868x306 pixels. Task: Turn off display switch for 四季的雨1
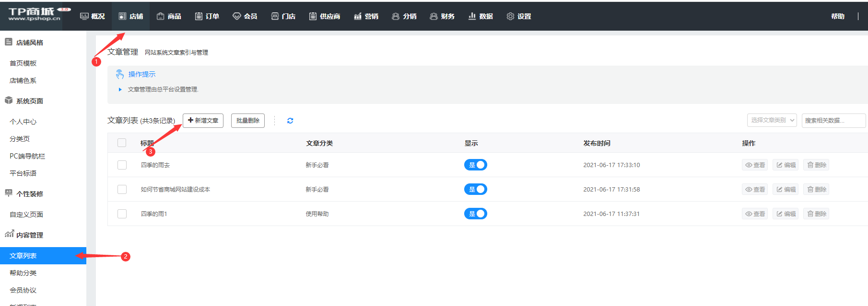(475, 214)
